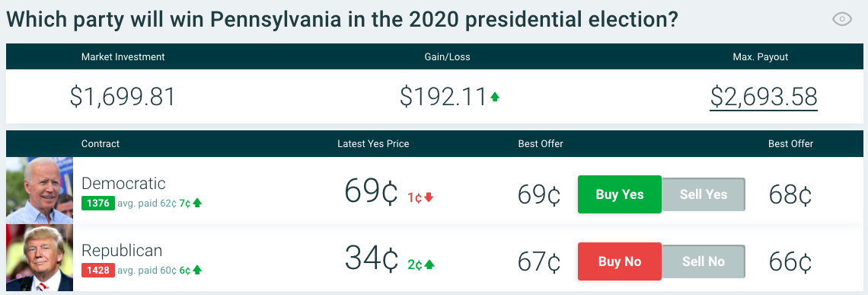The image size is (868, 295).
Task: Toggle the watch eye icon
Action: (x=842, y=19)
